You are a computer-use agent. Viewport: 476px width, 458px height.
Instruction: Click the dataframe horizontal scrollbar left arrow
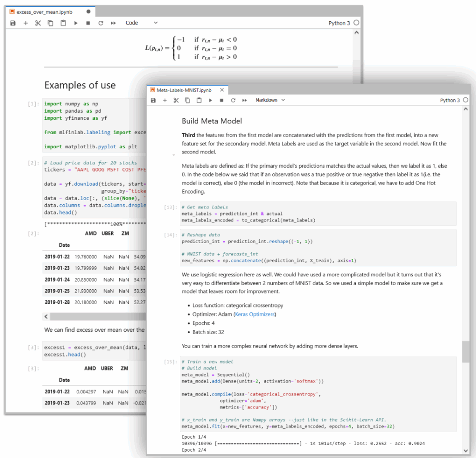tap(46, 317)
